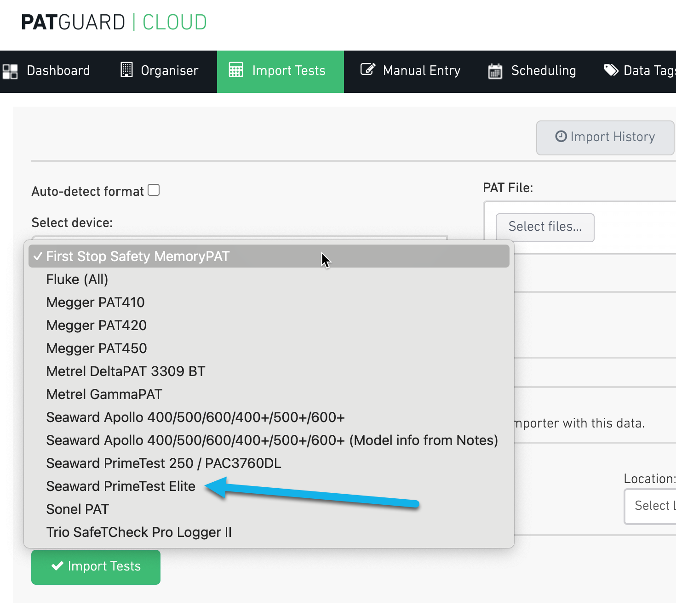Open the PATGuard Cloud logo
676x616 pixels.
[x=114, y=22]
